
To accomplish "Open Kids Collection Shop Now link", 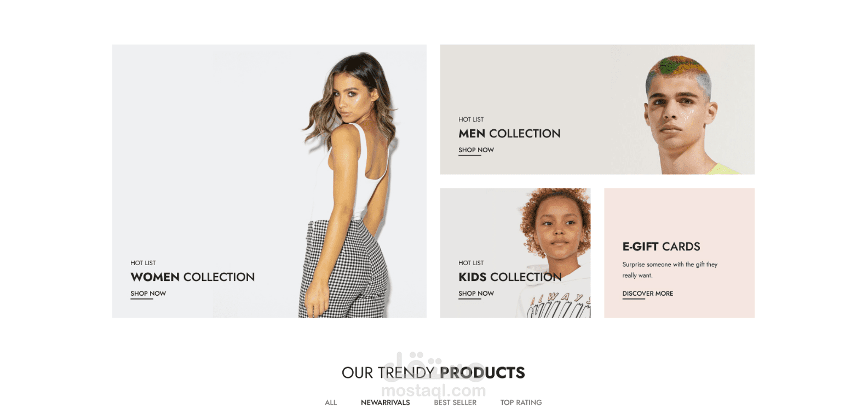I will pos(476,294).
